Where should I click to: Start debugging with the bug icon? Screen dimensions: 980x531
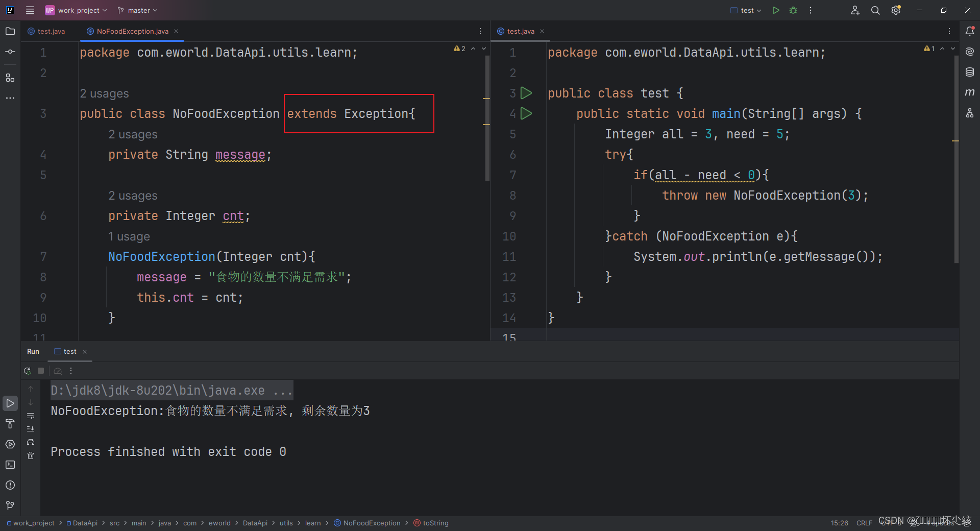click(793, 10)
